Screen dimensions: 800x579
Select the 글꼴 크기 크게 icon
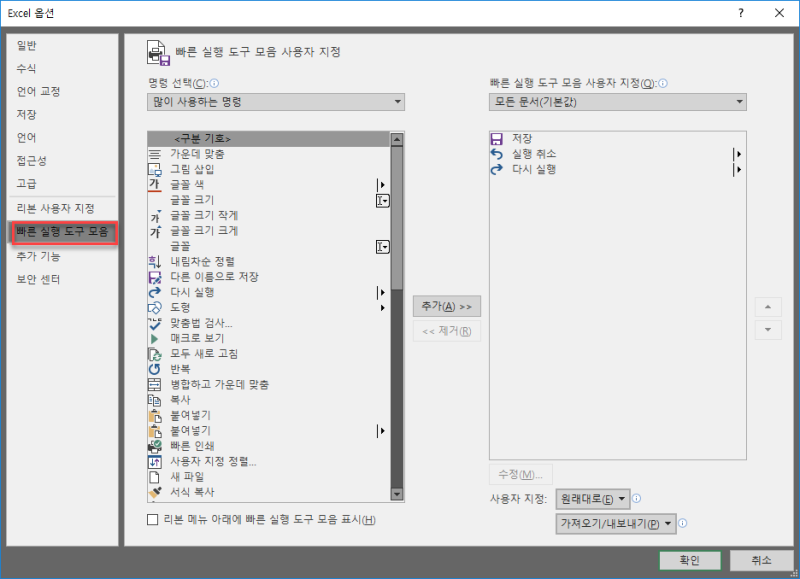tap(155, 231)
